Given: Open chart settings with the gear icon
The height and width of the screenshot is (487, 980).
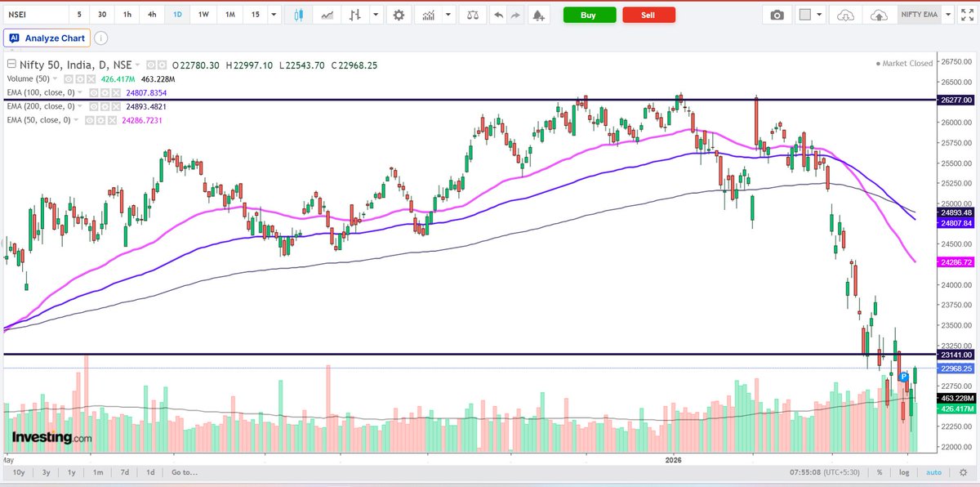Looking at the screenshot, I should (x=398, y=15).
